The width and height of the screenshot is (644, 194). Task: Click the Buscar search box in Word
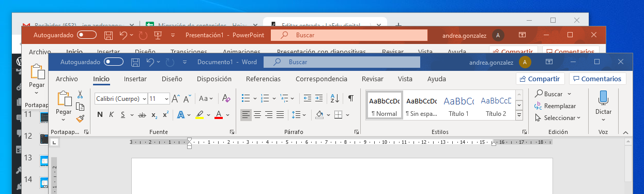[341, 62]
